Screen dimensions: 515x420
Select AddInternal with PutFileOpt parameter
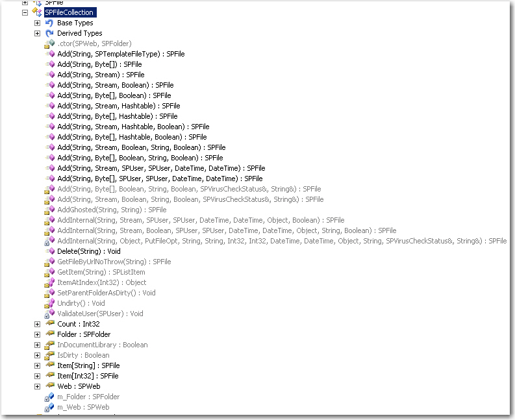(x=282, y=241)
